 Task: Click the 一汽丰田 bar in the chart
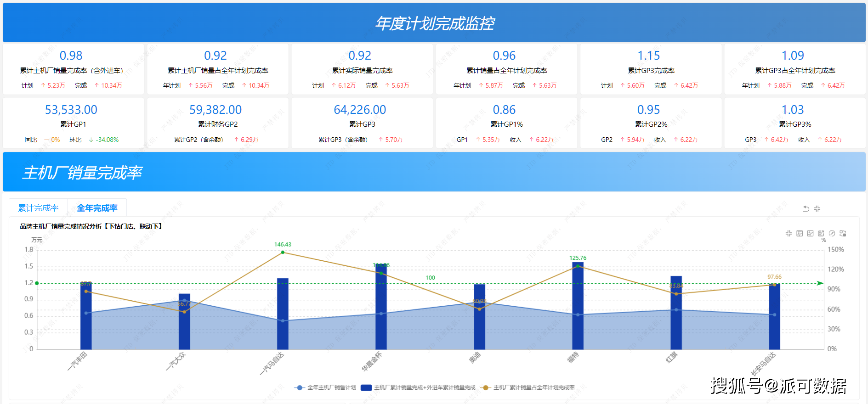coord(86,316)
